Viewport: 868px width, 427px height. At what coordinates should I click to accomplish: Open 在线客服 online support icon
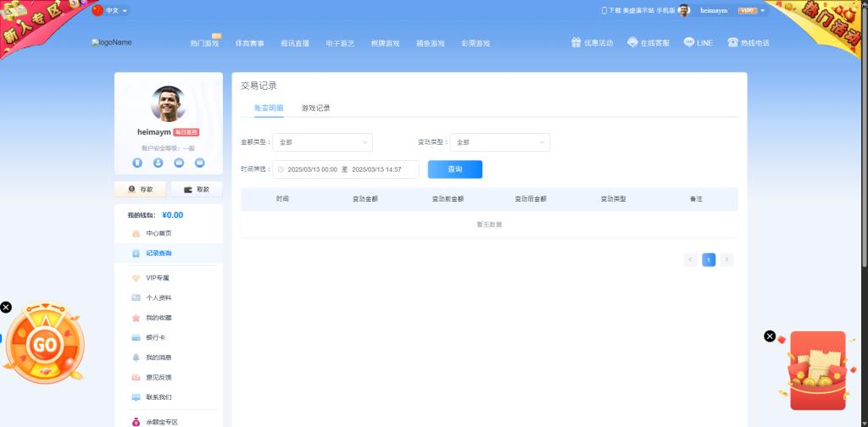pos(632,42)
